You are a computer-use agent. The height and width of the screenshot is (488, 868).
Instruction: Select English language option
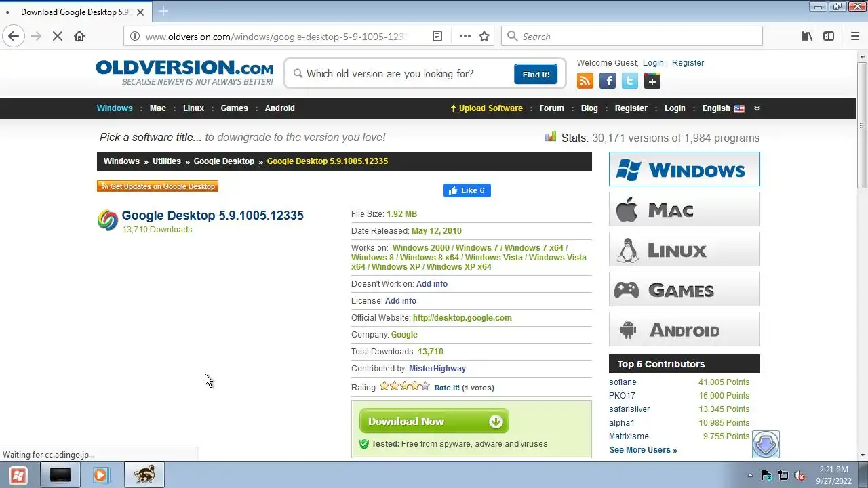tap(723, 108)
